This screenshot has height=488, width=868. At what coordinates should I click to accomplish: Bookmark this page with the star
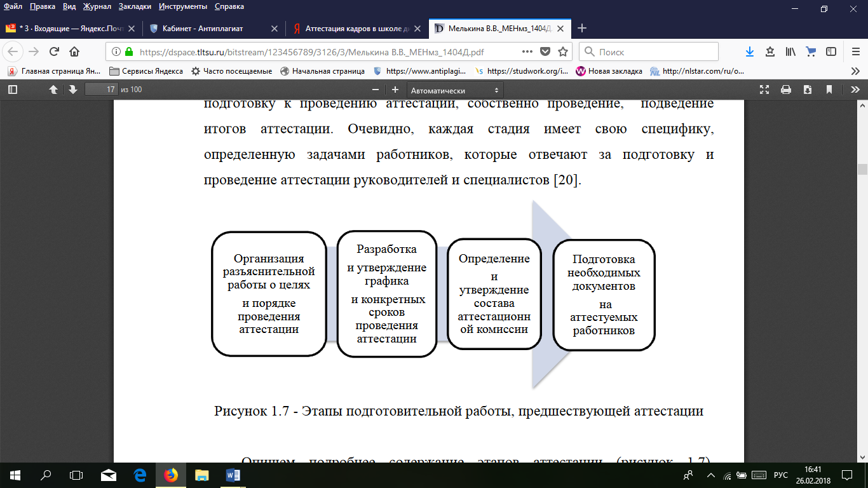click(x=562, y=52)
